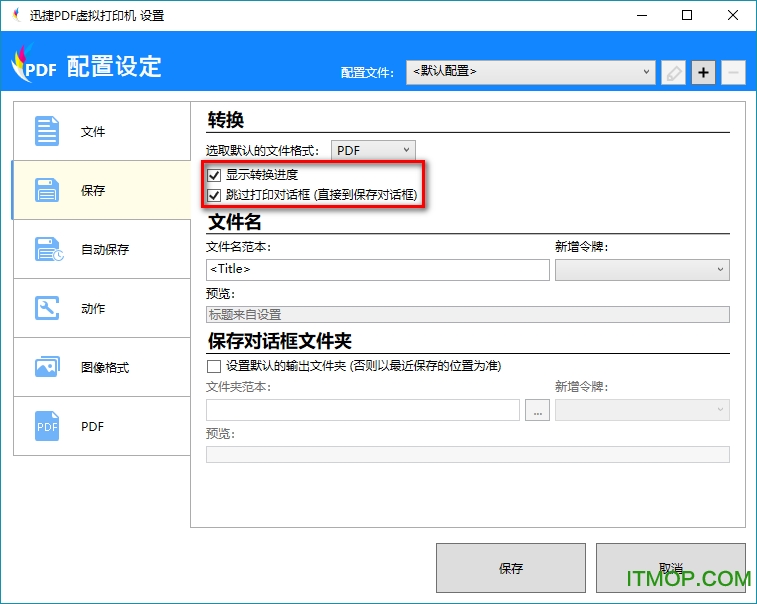Minimize the settings window
The image size is (757, 604).
[x=642, y=15]
